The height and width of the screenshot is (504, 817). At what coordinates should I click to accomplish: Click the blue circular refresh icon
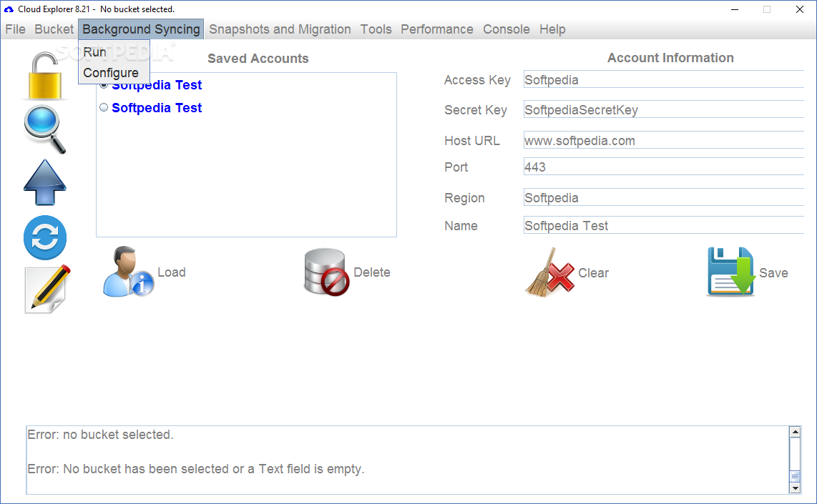[45, 237]
